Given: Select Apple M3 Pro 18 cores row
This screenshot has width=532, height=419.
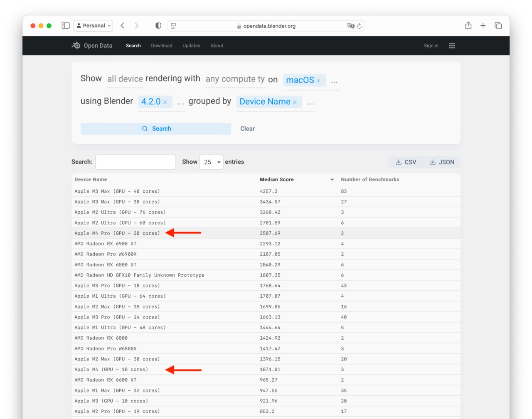Looking at the screenshot, I should point(266,286).
